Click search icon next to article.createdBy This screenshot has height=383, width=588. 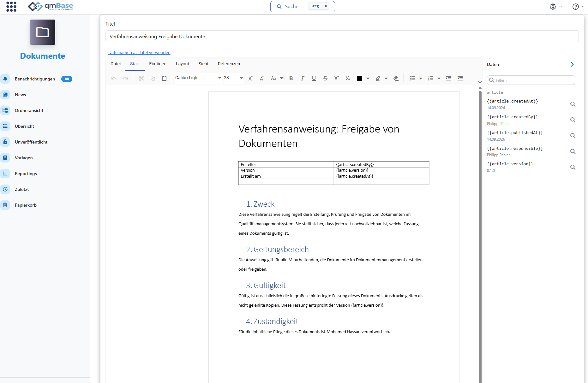tap(573, 120)
